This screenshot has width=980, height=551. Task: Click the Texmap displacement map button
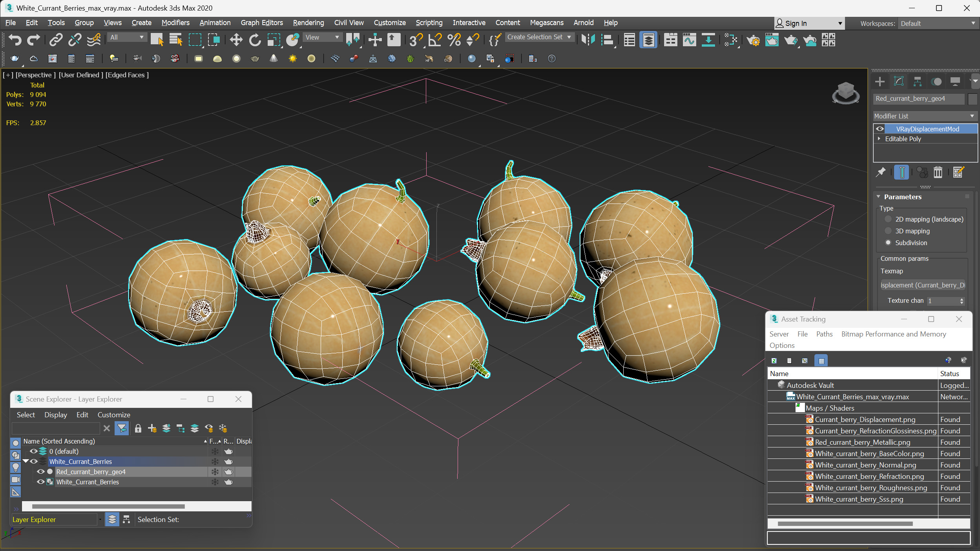click(922, 285)
